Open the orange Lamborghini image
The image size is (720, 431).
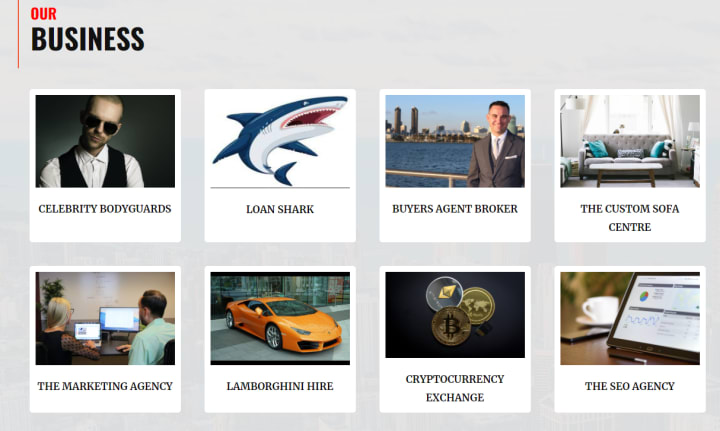click(x=280, y=319)
